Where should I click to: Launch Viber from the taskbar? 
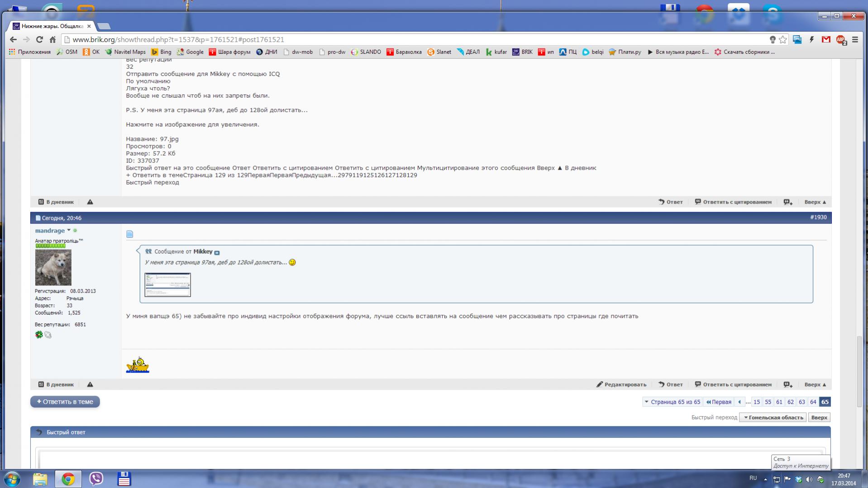(x=96, y=479)
